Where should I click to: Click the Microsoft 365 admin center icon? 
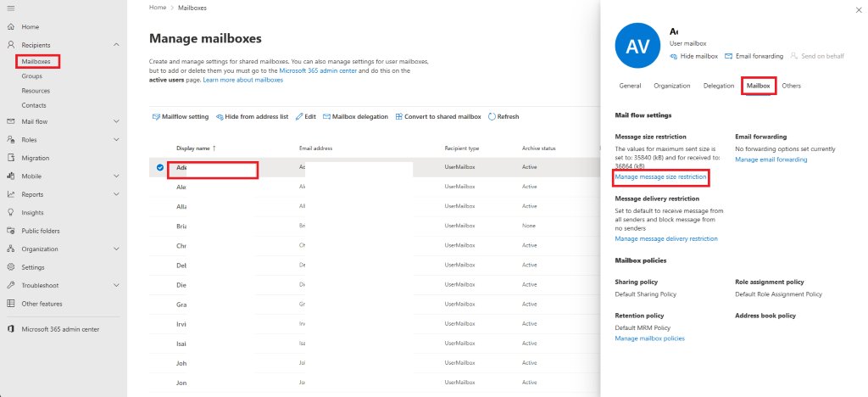tap(10, 329)
